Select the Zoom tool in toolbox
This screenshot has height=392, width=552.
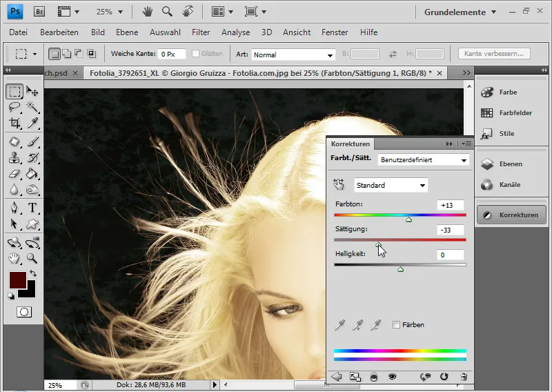pyautogui.click(x=32, y=259)
